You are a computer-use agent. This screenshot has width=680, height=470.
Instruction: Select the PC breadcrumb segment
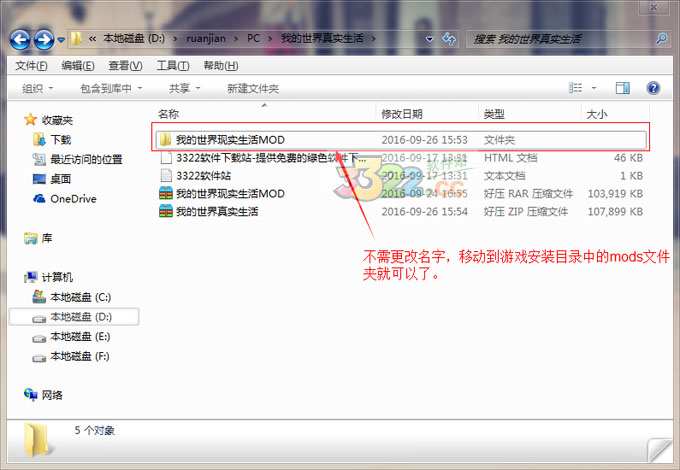click(254, 39)
